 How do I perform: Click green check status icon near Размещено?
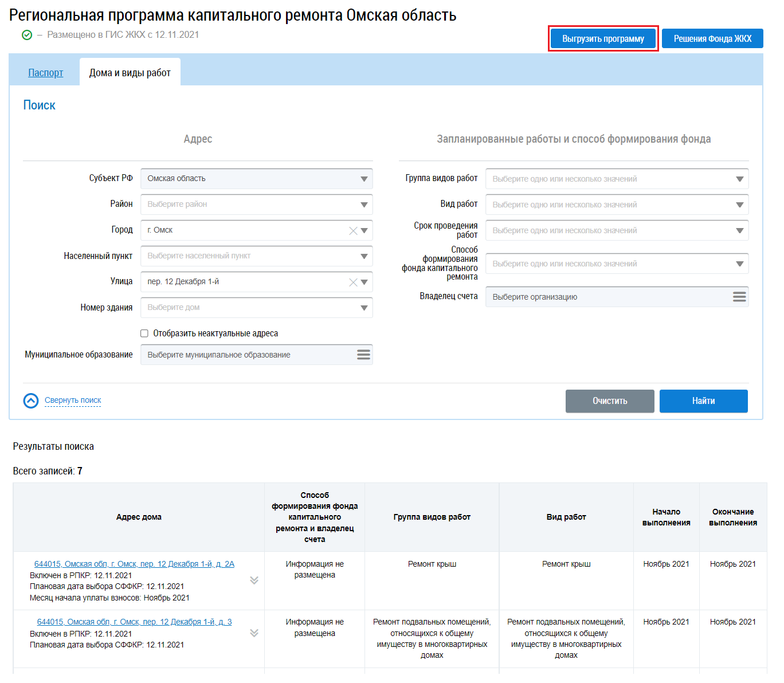click(x=27, y=35)
